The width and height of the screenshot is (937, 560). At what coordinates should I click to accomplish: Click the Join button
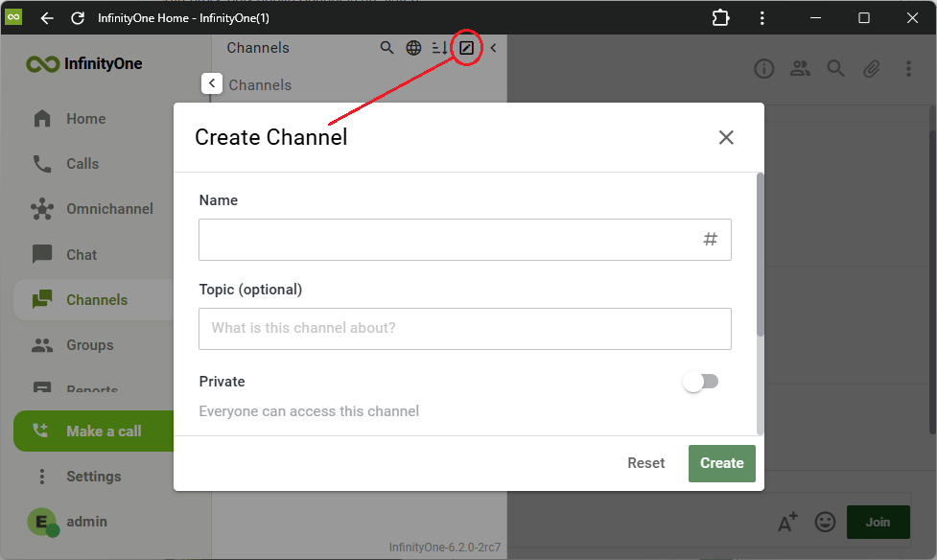878,523
